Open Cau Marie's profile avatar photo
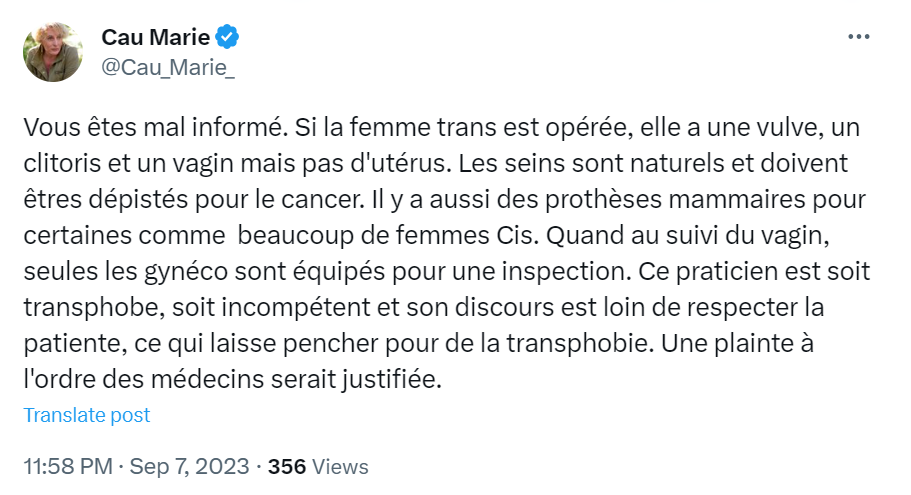 coord(53,52)
